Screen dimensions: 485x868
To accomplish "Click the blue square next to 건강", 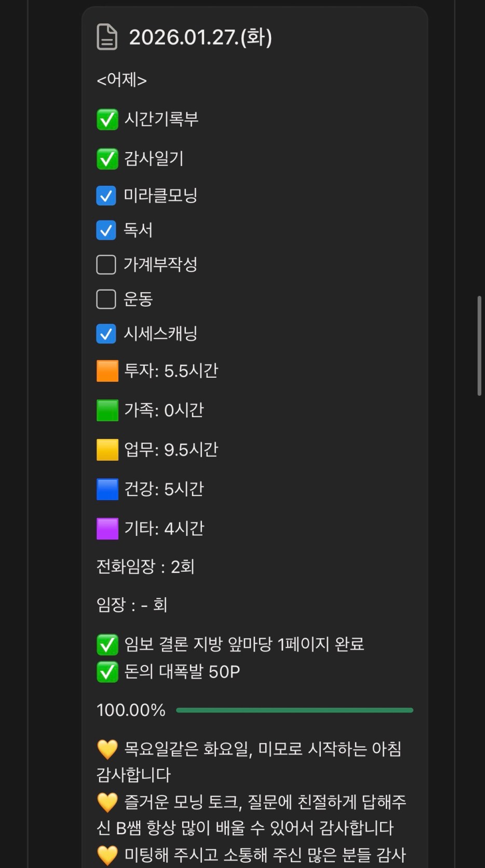I will (x=107, y=489).
